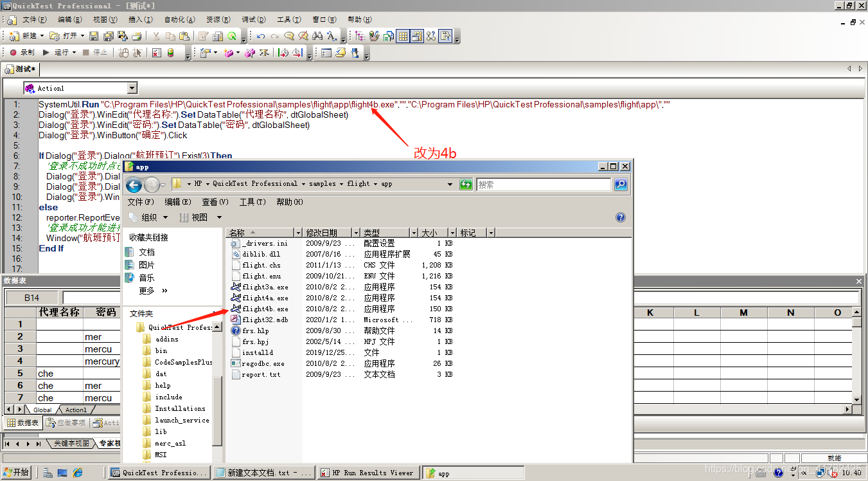Open the 名称 column dropdown arrow
Screen dimensions: 868x481
click(297, 232)
